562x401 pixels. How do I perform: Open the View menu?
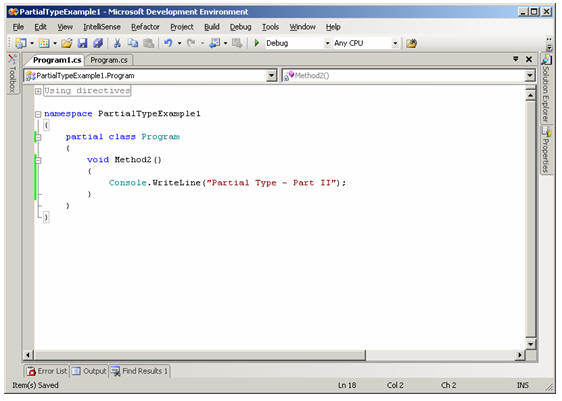[x=65, y=27]
